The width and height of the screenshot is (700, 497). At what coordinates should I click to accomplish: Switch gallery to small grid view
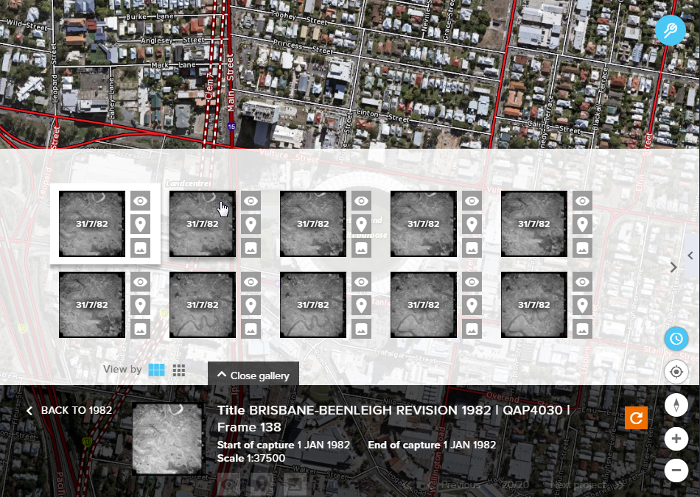coord(179,370)
